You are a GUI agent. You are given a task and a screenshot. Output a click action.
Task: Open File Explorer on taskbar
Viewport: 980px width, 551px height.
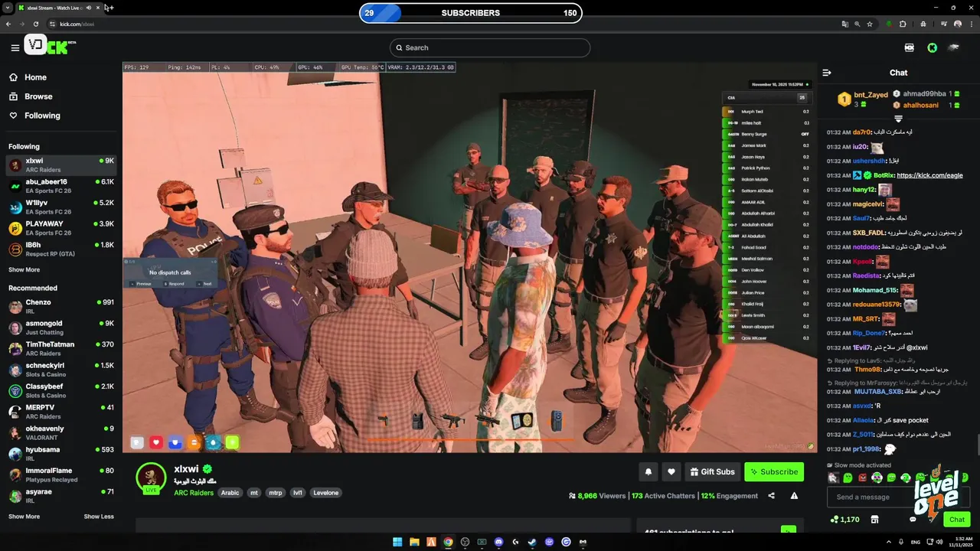[x=414, y=542]
